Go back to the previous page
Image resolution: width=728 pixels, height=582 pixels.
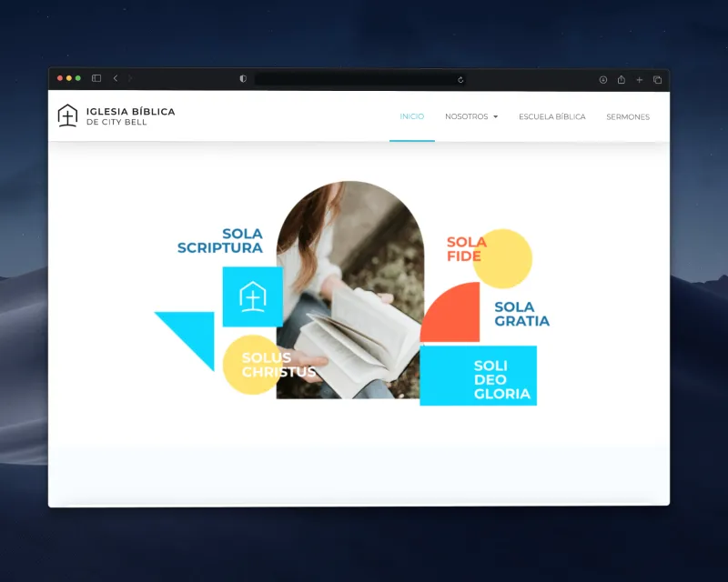point(116,79)
